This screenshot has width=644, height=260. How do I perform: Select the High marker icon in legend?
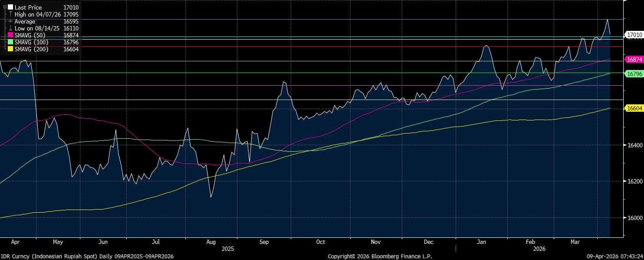[10, 14]
